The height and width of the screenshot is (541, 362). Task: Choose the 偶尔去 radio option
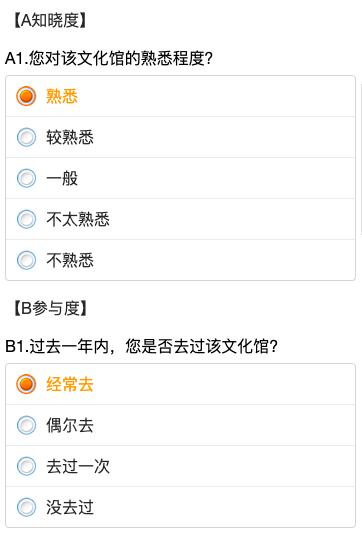[x=26, y=425]
